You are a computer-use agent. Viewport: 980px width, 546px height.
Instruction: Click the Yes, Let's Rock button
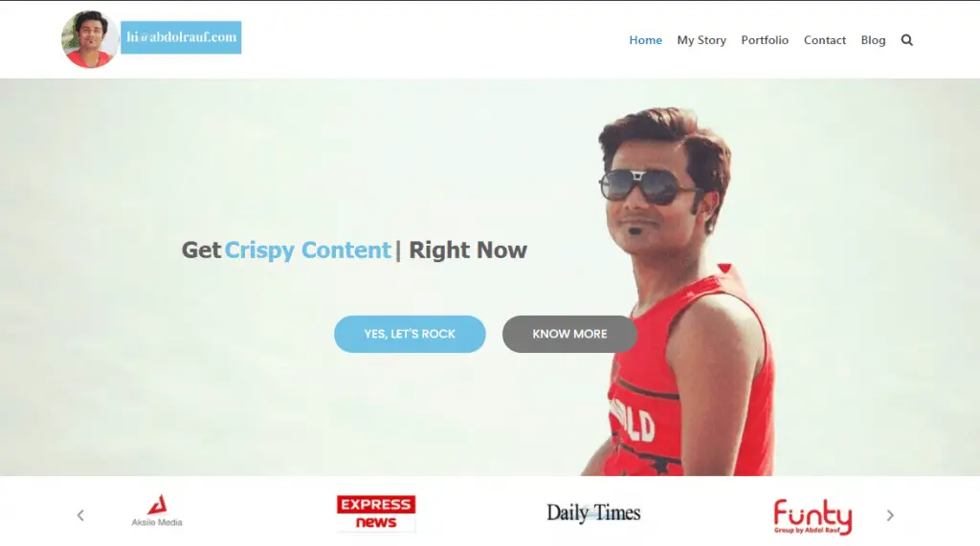click(x=410, y=335)
